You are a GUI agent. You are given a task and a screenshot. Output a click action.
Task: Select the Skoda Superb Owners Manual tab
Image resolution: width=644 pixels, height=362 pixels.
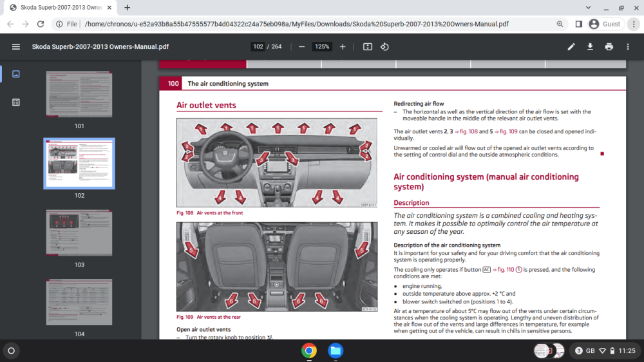tap(61, 7)
